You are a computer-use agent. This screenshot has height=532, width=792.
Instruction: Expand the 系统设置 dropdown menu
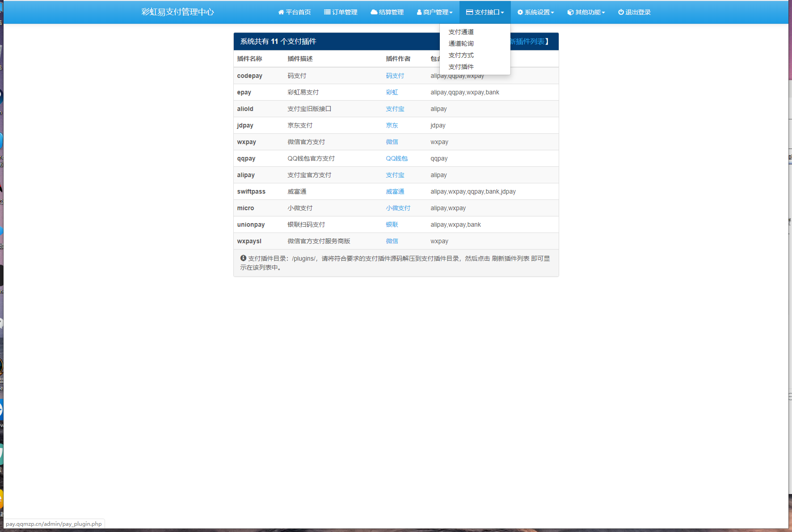tap(535, 13)
